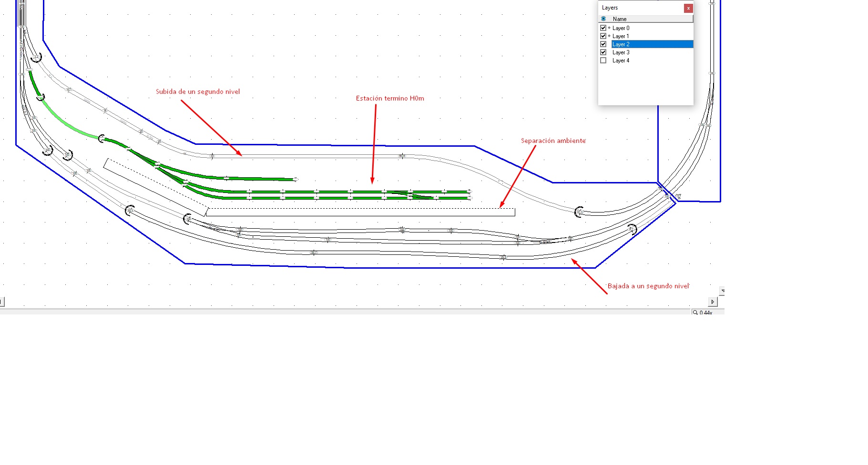
Task: Click the eye visibility column header icon
Action: tap(603, 19)
